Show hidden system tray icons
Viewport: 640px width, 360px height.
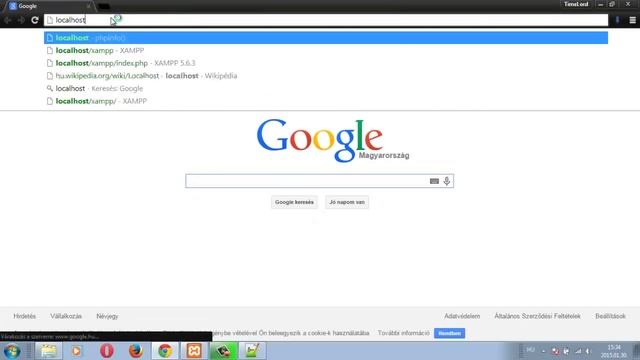543,351
